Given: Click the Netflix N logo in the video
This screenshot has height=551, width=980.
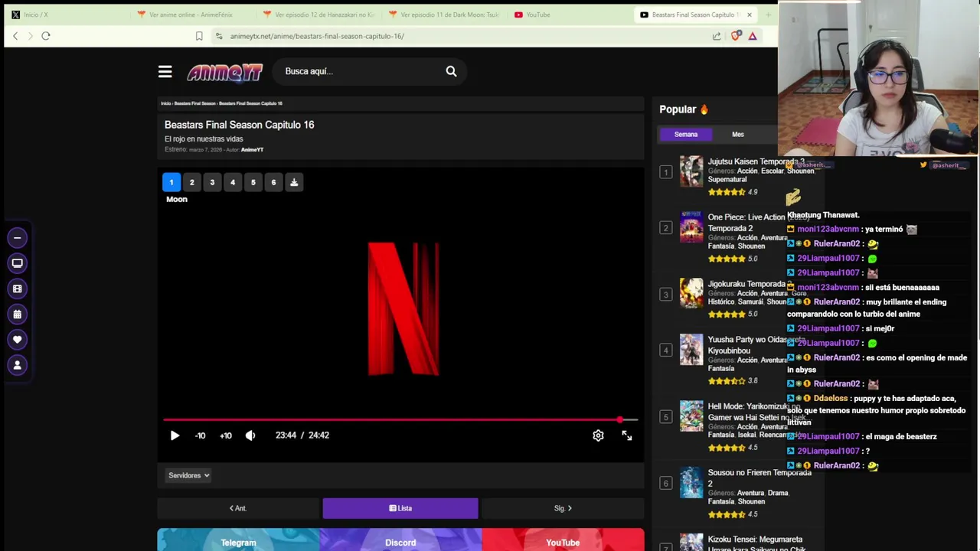Looking at the screenshot, I should pyautogui.click(x=403, y=309).
